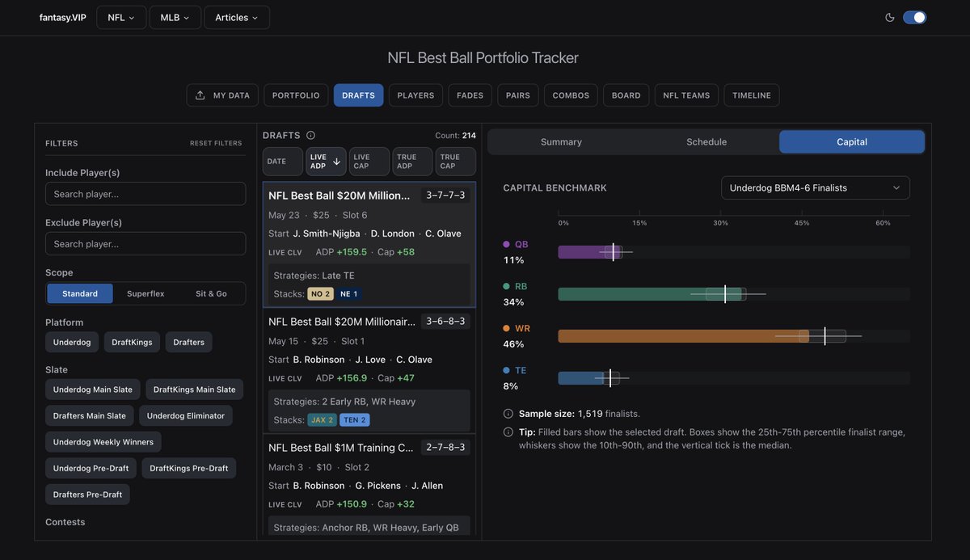
Task: Select the Drafts tab
Action: (x=358, y=95)
